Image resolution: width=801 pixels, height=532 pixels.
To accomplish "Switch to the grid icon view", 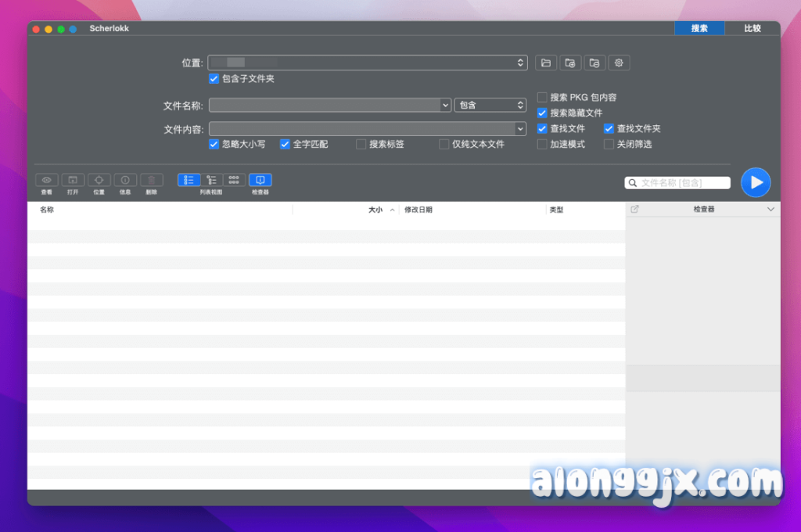I will coord(234,180).
